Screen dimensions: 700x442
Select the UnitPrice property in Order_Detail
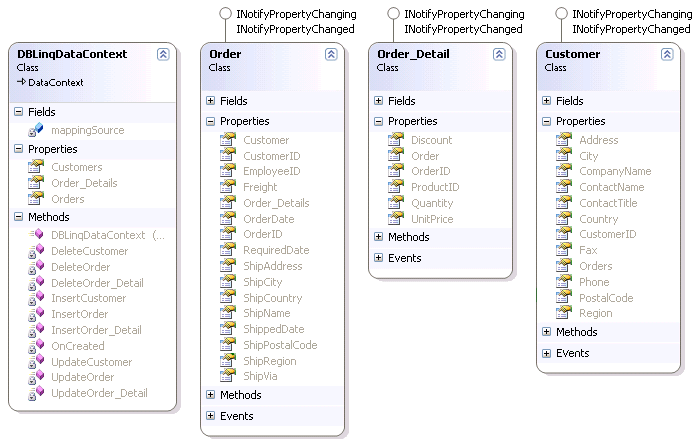coord(432,219)
